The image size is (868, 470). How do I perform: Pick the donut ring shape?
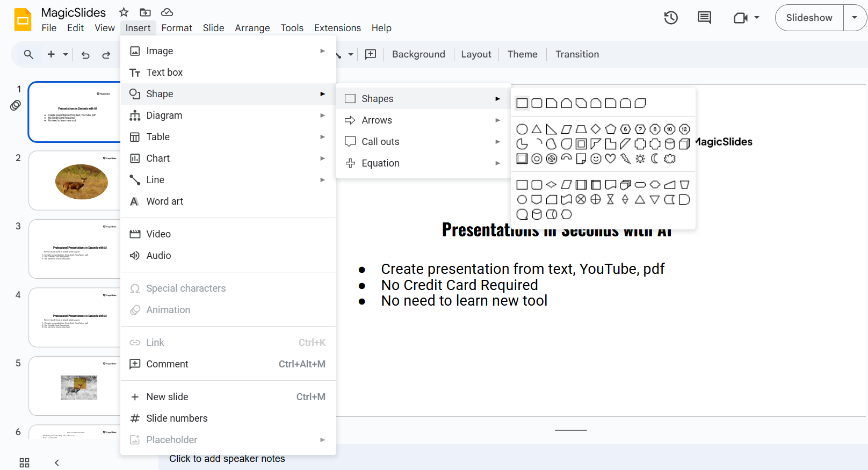tap(537, 158)
